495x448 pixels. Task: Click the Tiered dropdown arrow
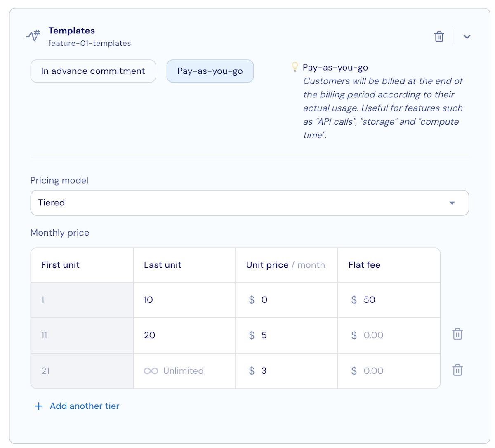(452, 203)
